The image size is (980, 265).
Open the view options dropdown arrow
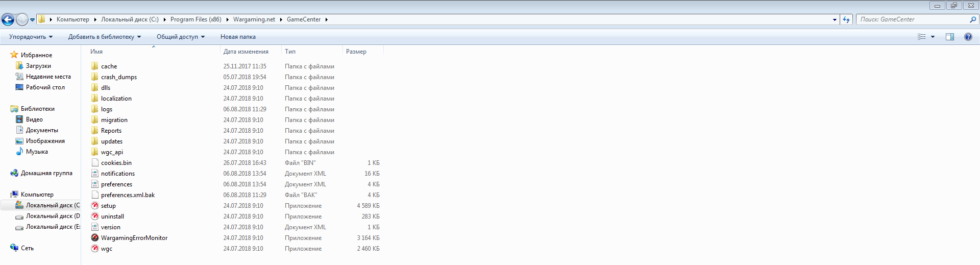tap(933, 37)
